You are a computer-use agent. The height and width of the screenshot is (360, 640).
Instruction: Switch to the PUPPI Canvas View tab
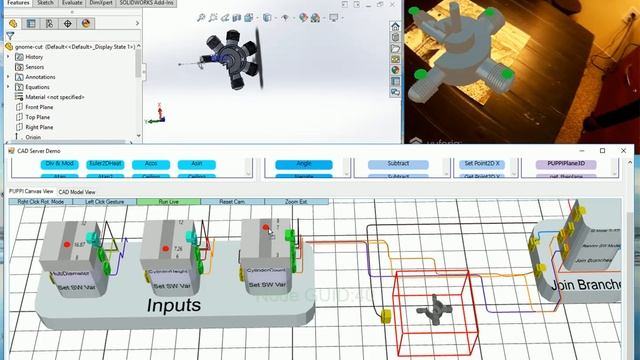31,191
